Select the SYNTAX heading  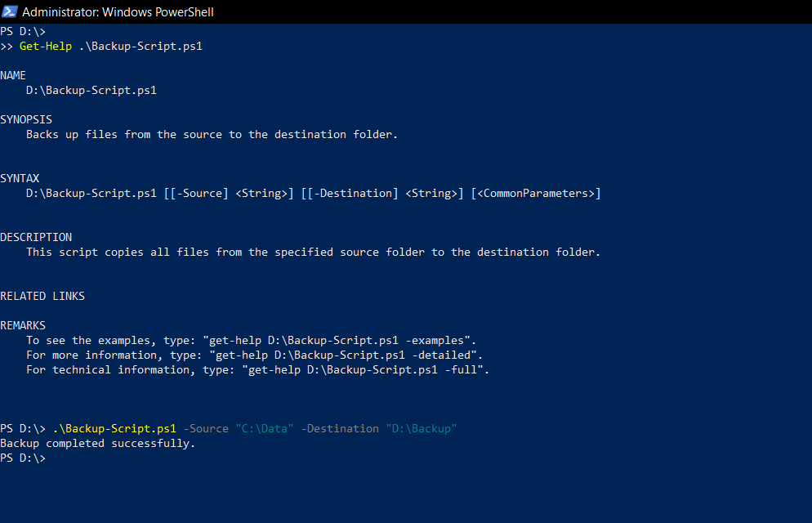(20, 179)
